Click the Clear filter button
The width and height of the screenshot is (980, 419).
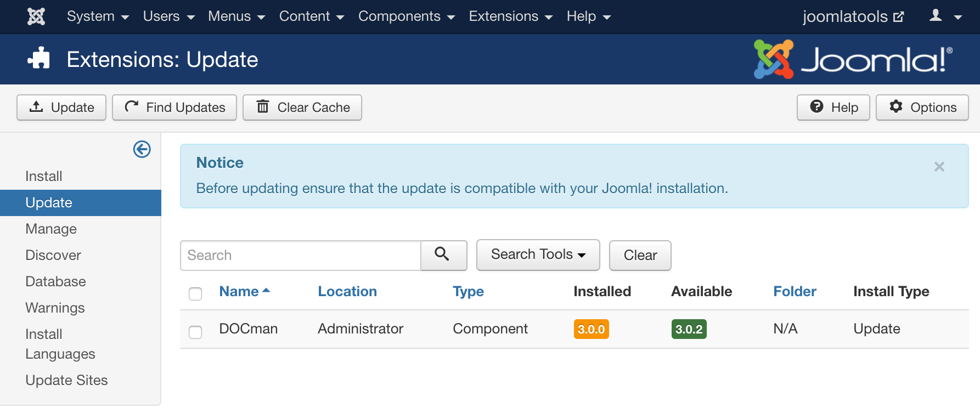coord(640,255)
